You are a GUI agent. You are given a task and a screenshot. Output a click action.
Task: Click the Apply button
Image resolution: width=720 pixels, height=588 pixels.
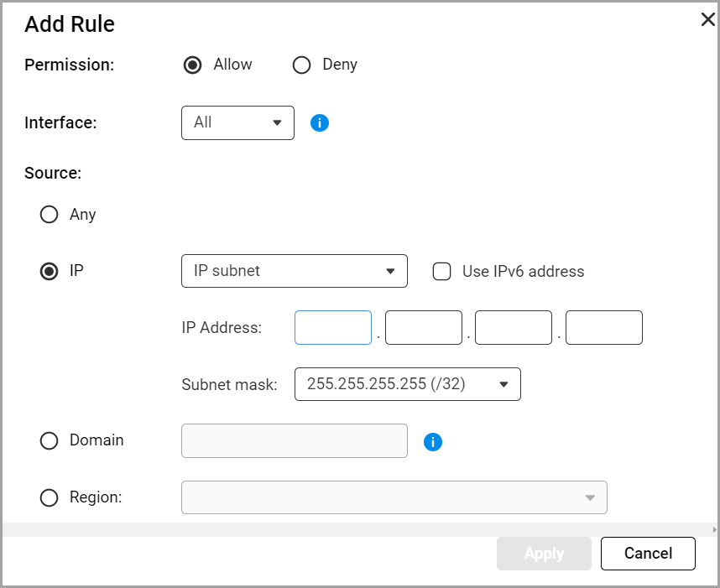(544, 554)
